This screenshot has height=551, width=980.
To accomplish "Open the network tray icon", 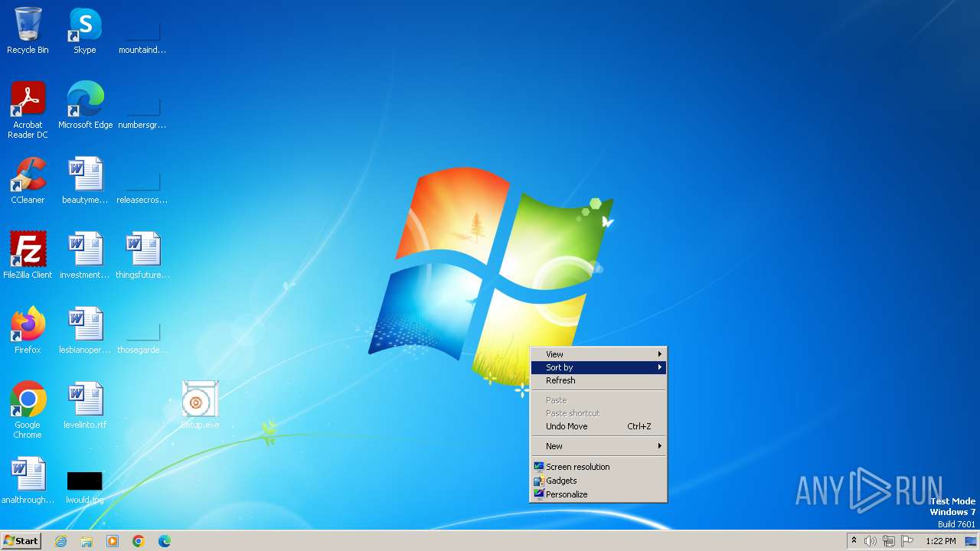I will point(888,541).
